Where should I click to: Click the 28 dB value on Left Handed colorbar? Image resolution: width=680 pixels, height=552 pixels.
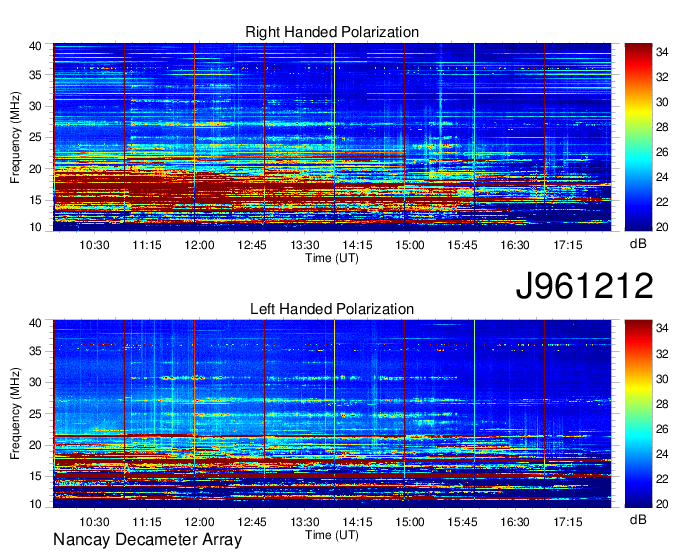(x=662, y=404)
